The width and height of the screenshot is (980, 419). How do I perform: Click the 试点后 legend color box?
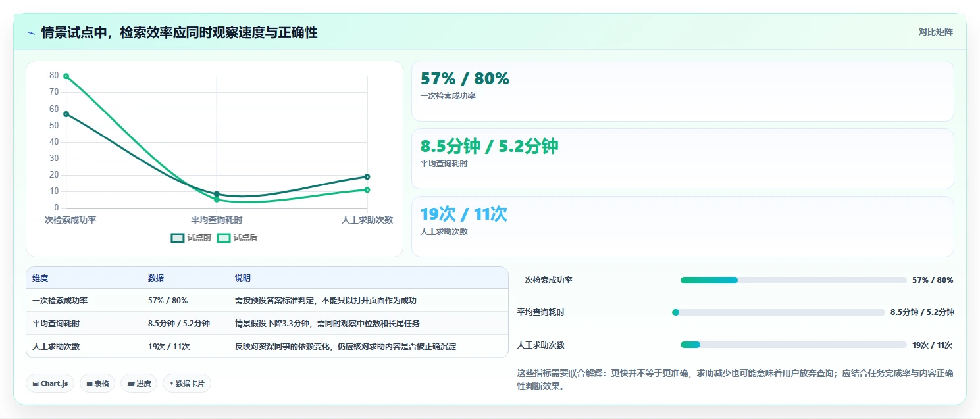tap(224, 237)
